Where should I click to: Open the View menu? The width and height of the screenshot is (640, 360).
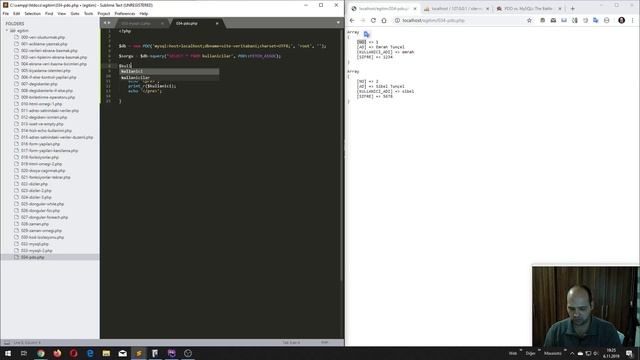62,13
